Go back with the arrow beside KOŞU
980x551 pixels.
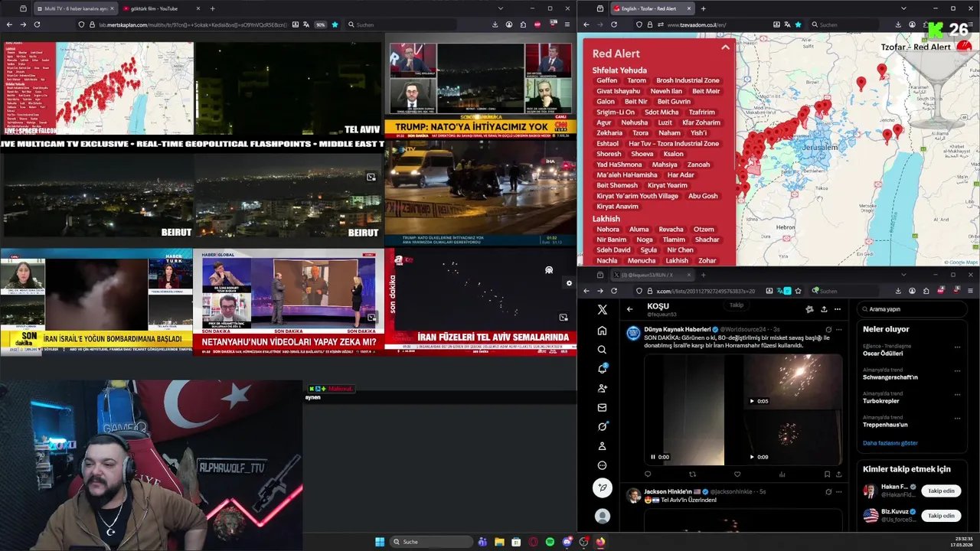click(x=629, y=309)
